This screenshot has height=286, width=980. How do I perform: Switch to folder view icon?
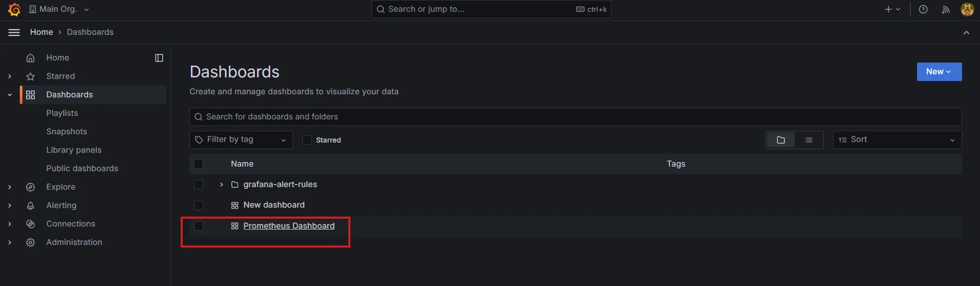pyautogui.click(x=780, y=140)
